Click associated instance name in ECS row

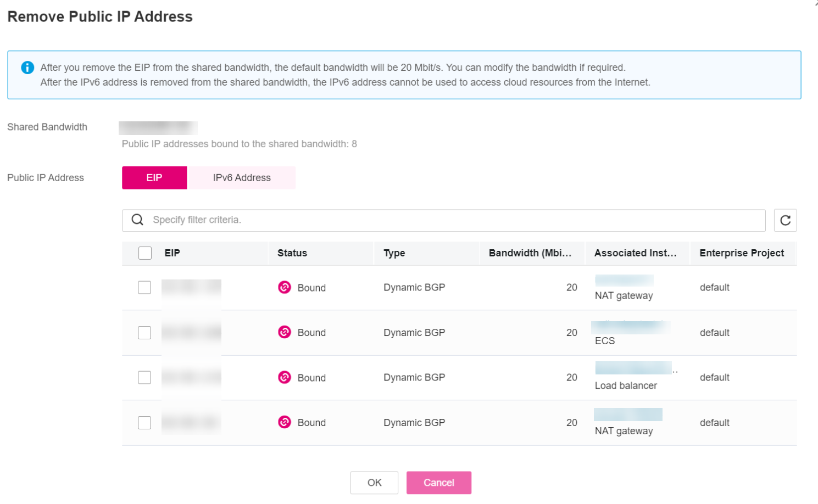(x=631, y=327)
